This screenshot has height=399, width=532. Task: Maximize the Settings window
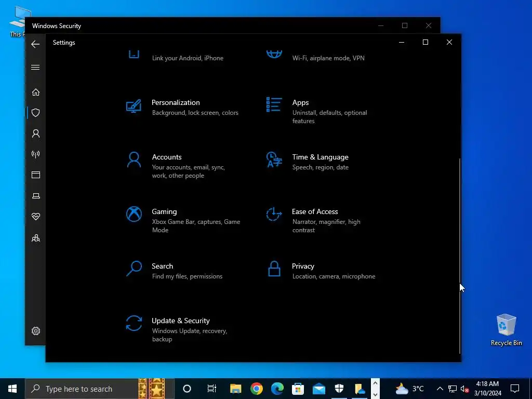pos(425,42)
